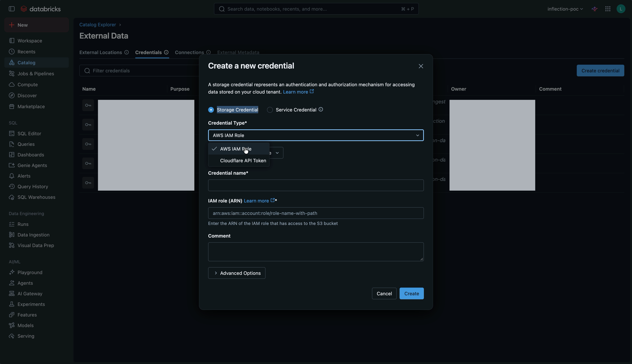
Task: Expand Advanced Options
Action: pyautogui.click(x=237, y=273)
